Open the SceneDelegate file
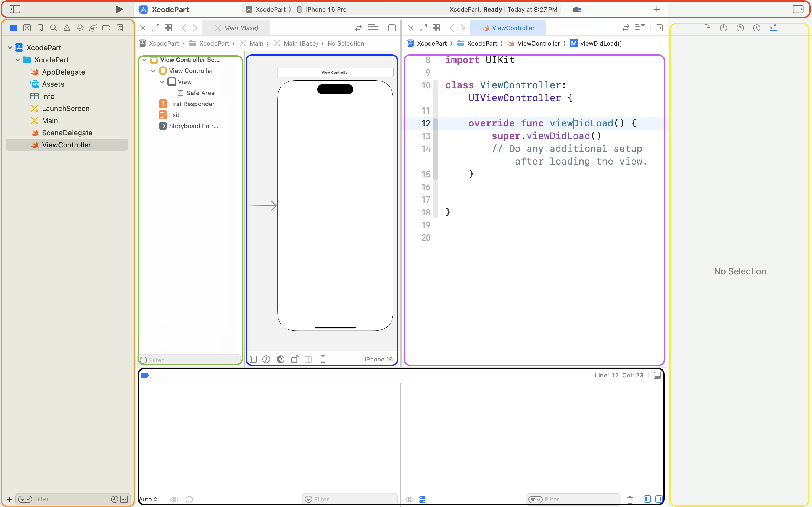 point(67,133)
